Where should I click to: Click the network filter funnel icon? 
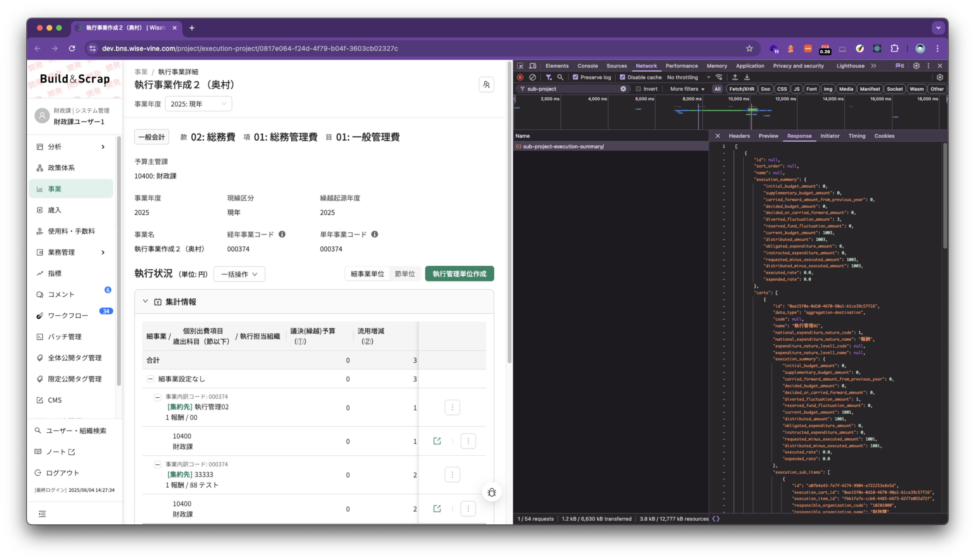[x=549, y=77]
